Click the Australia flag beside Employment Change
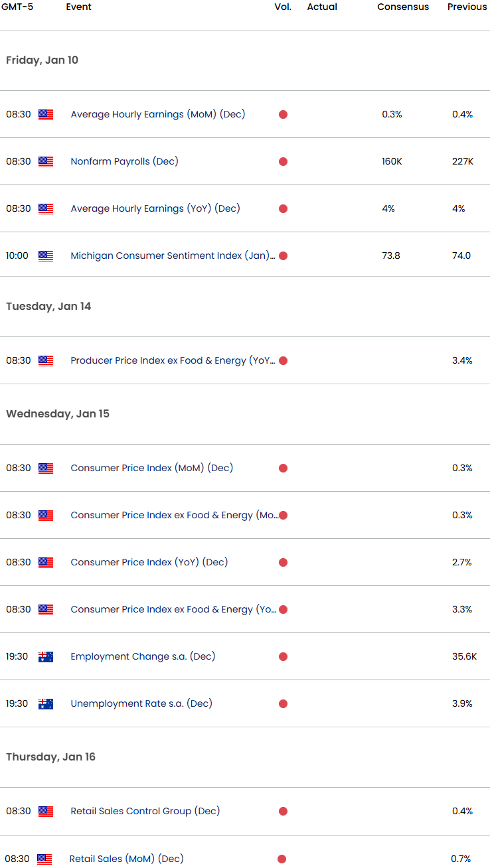This screenshot has height=868, width=490. click(45, 656)
